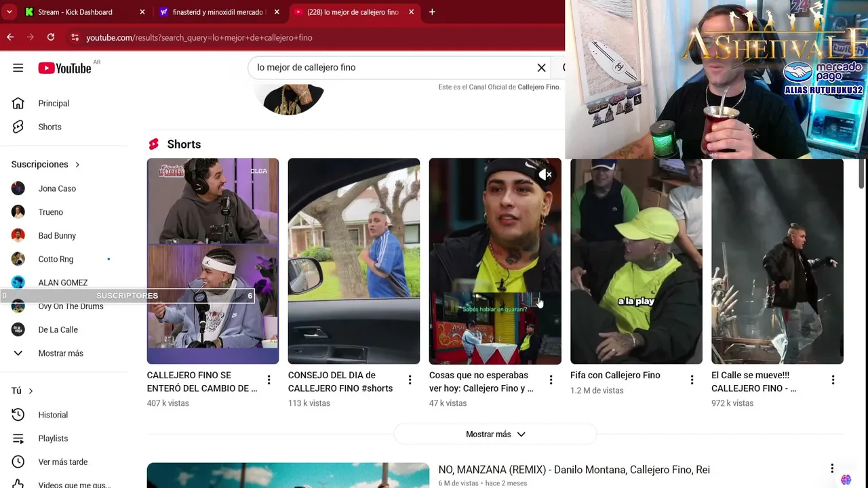868x488 pixels.
Task: Open NO, MANZANA (REMIX) video title
Action: point(574,470)
